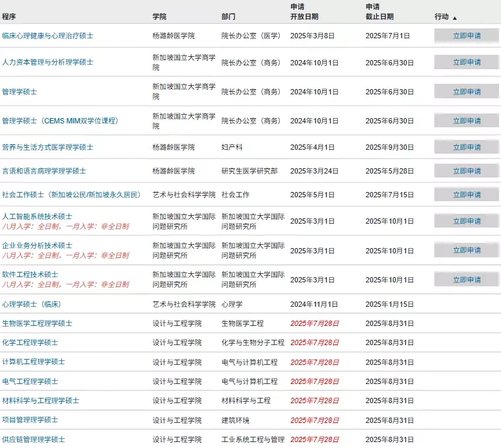The height and width of the screenshot is (448, 501).
Task: Click 立即申请 for 企业业务分析技术硕士
Action: pyautogui.click(x=467, y=250)
